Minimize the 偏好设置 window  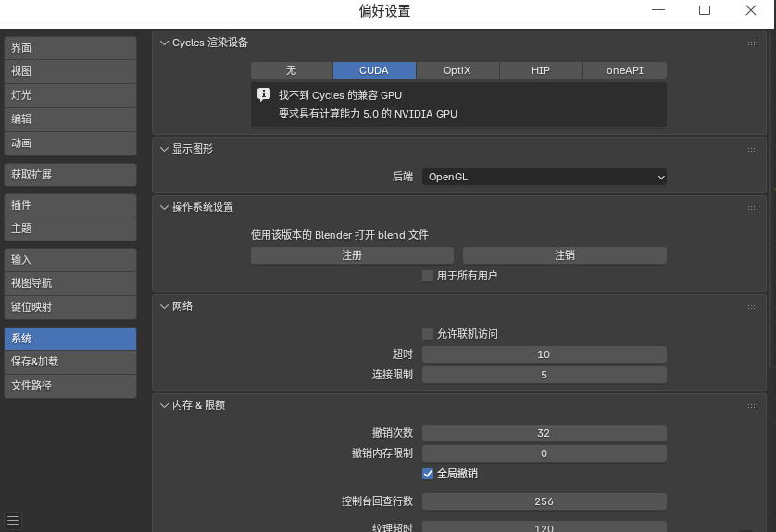pyautogui.click(x=658, y=10)
